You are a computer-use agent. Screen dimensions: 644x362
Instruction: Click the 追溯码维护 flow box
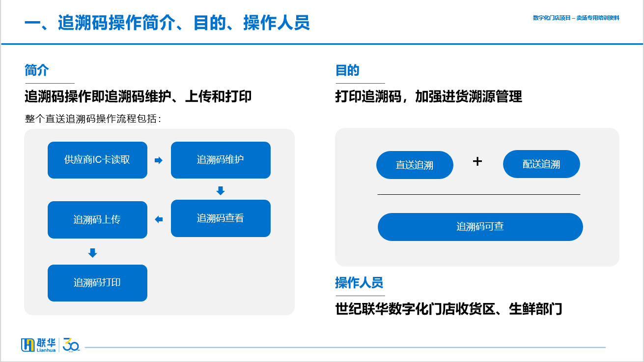point(221,160)
